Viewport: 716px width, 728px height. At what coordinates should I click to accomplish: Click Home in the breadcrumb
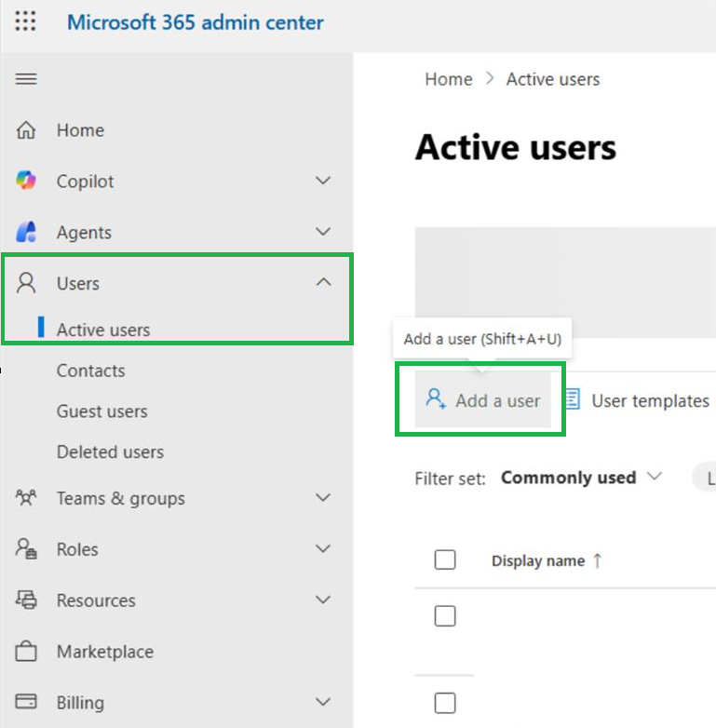tap(449, 79)
